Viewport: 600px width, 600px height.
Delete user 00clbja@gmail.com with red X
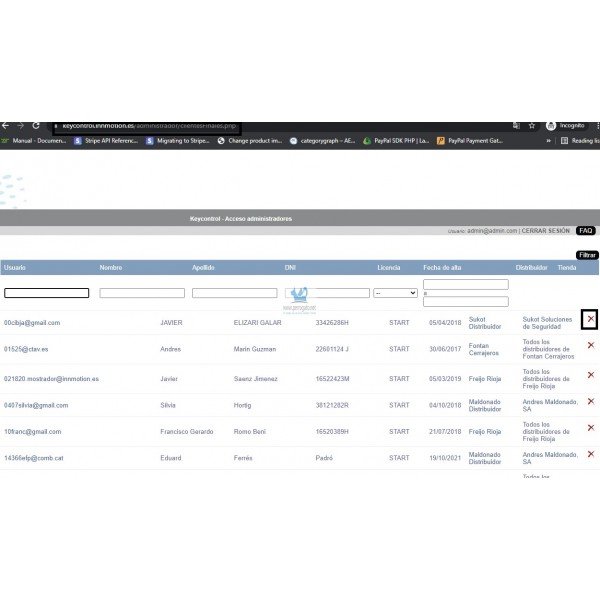590,320
